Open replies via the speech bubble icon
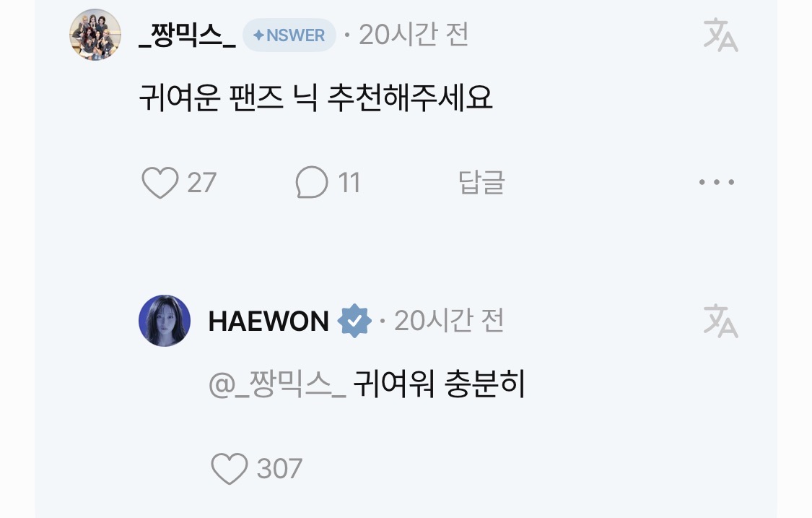 coord(312,182)
